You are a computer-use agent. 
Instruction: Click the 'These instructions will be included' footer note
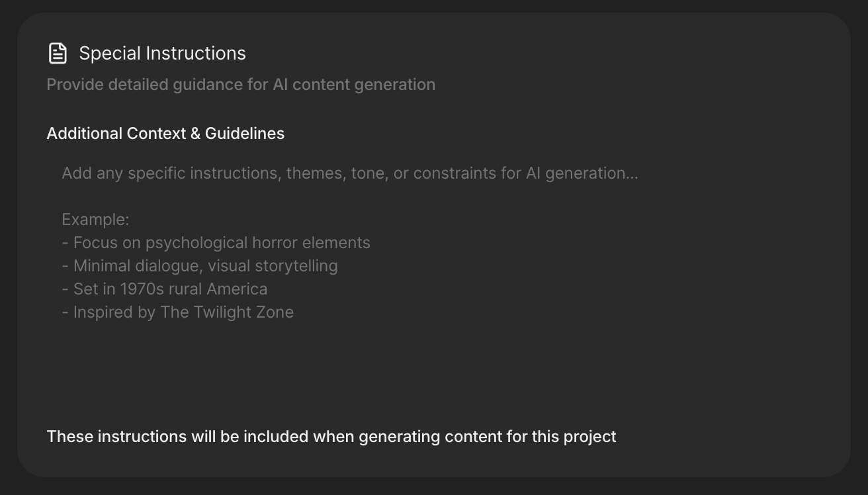click(331, 437)
